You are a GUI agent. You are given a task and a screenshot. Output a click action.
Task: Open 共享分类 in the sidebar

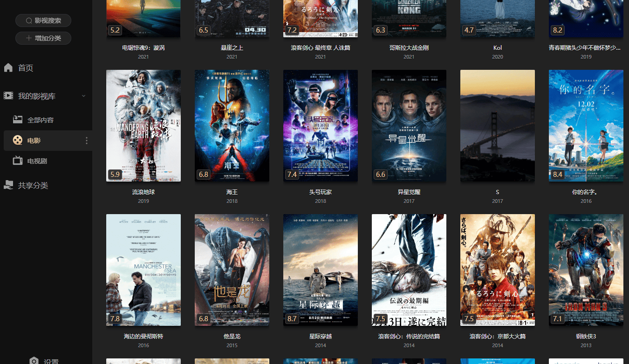click(33, 185)
